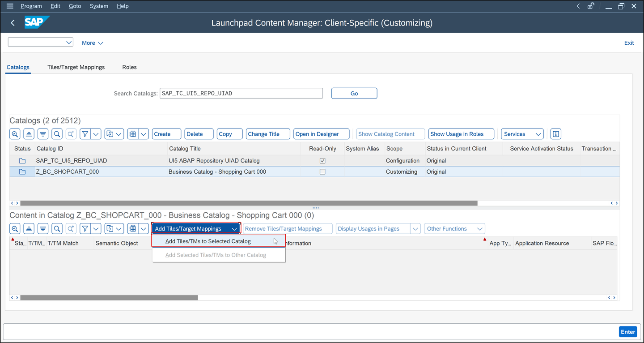Open the System menu
Image resolution: width=644 pixels, height=343 pixels.
click(x=99, y=6)
